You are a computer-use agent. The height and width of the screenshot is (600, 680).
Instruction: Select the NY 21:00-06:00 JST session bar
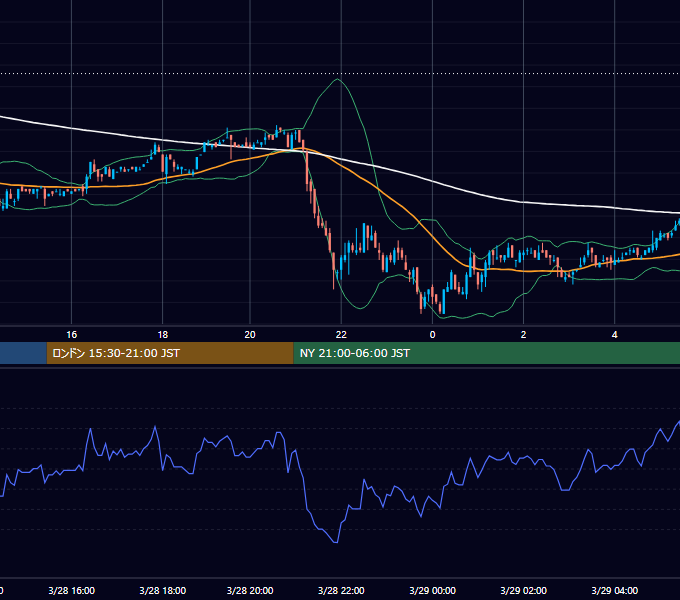(x=487, y=353)
